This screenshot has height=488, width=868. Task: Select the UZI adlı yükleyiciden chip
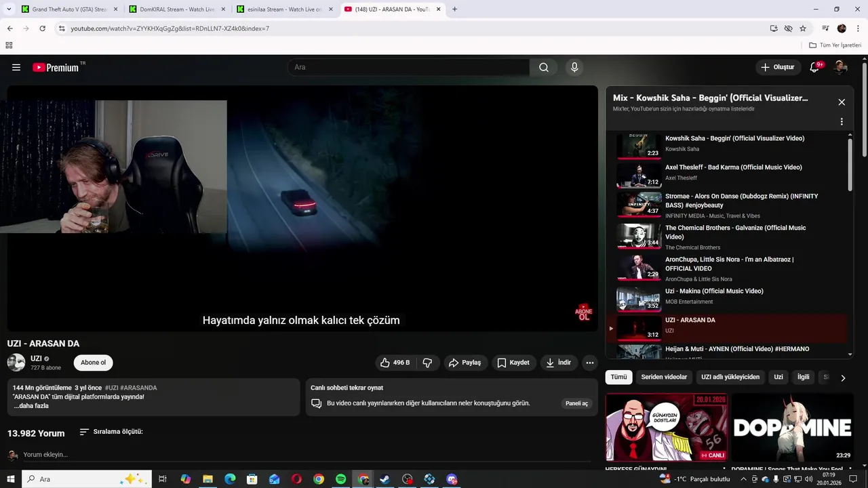pos(730,377)
